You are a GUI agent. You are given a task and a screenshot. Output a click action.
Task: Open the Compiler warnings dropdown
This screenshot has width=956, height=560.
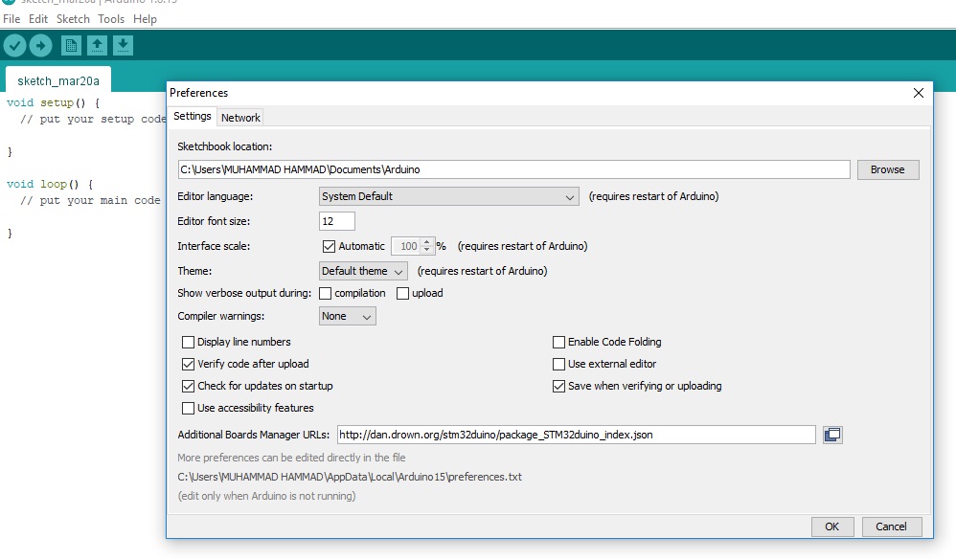point(348,316)
